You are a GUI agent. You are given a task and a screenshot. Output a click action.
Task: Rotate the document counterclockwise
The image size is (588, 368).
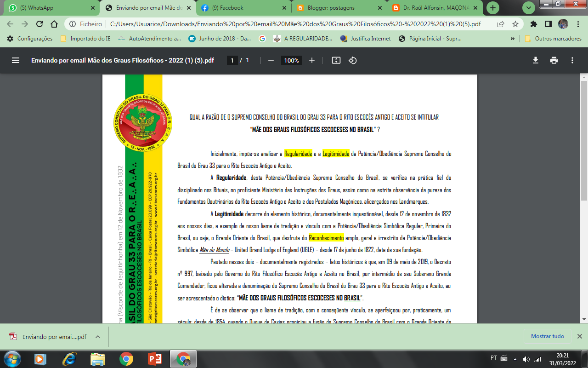pos(353,60)
